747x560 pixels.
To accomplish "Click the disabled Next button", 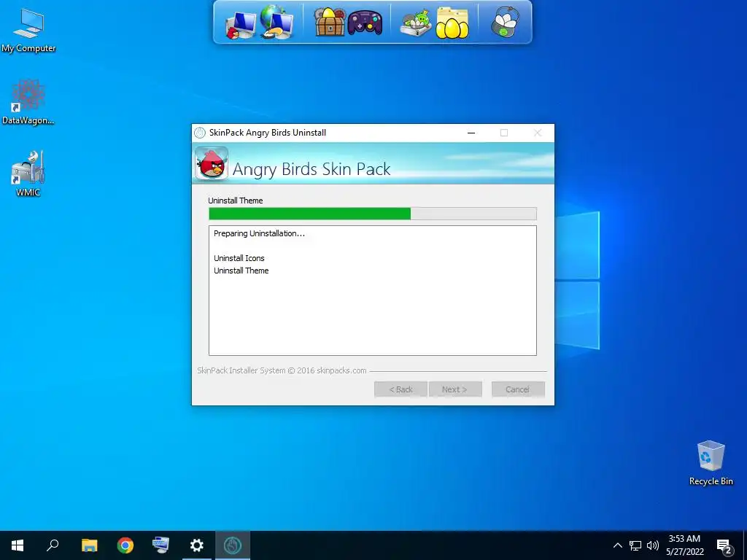I will [x=455, y=389].
